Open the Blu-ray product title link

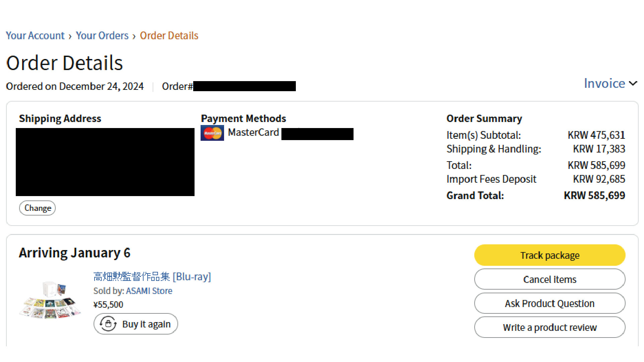coord(152,277)
